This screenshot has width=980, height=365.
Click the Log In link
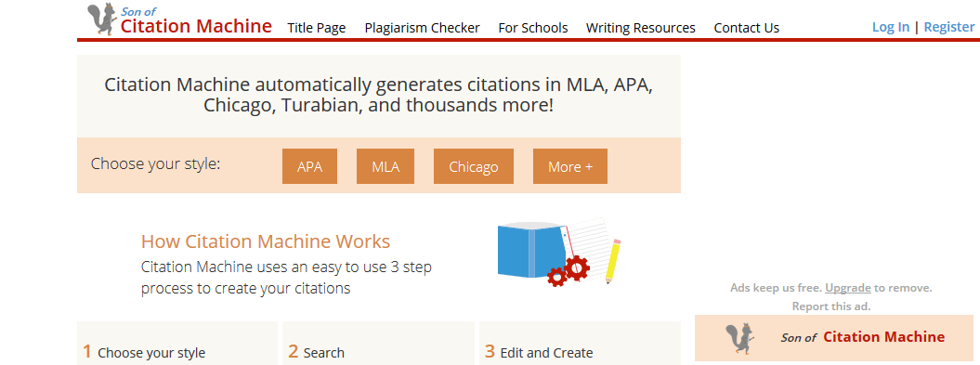click(x=891, y=27)
